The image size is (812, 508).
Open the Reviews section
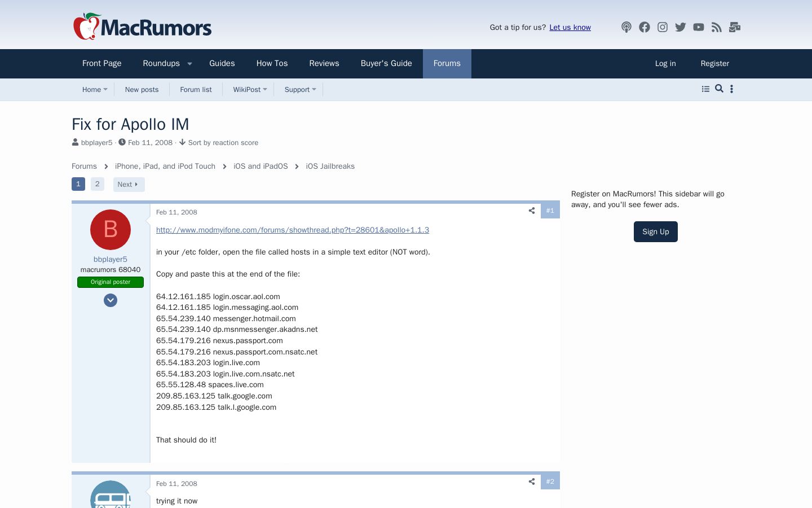point(324,63)
